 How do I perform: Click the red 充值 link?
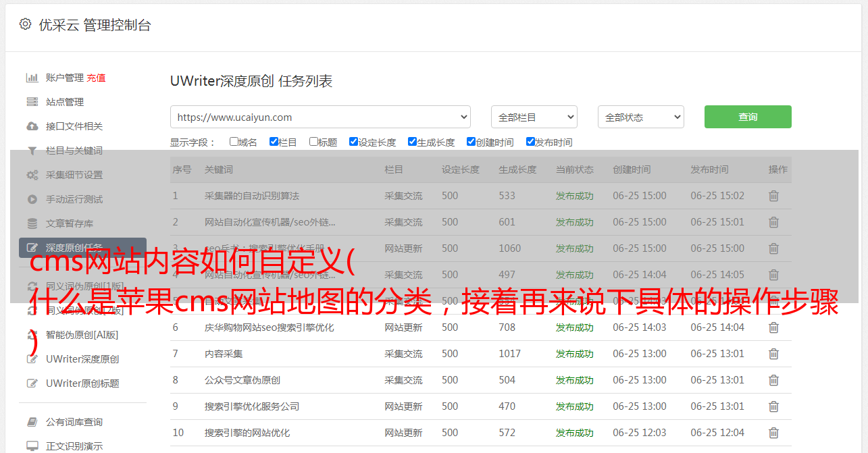coord(96,78)
